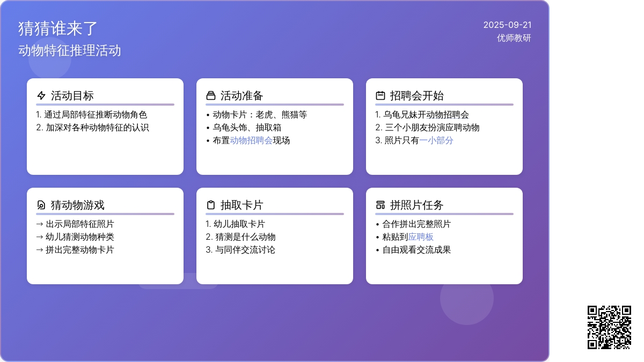The image size is (644, 362).
Task: Open the 动物招聘会 highlighted link
Action: click(x=251, y=141)
